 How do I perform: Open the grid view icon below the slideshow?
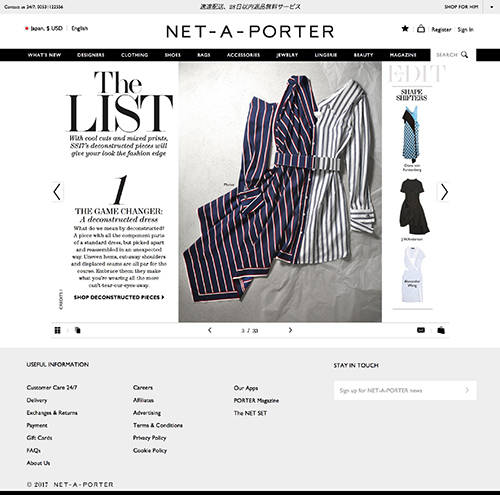tap(58, 330)
